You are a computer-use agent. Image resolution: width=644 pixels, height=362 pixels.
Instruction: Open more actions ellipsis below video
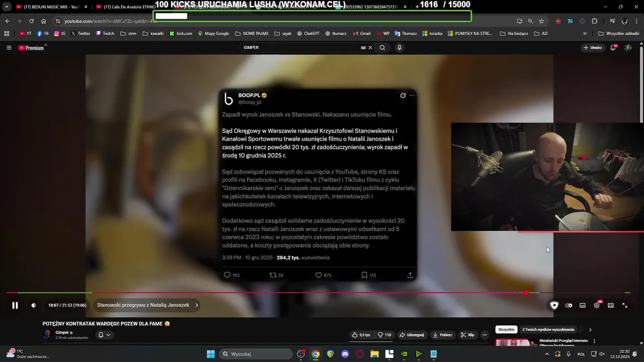click(485, 335)
